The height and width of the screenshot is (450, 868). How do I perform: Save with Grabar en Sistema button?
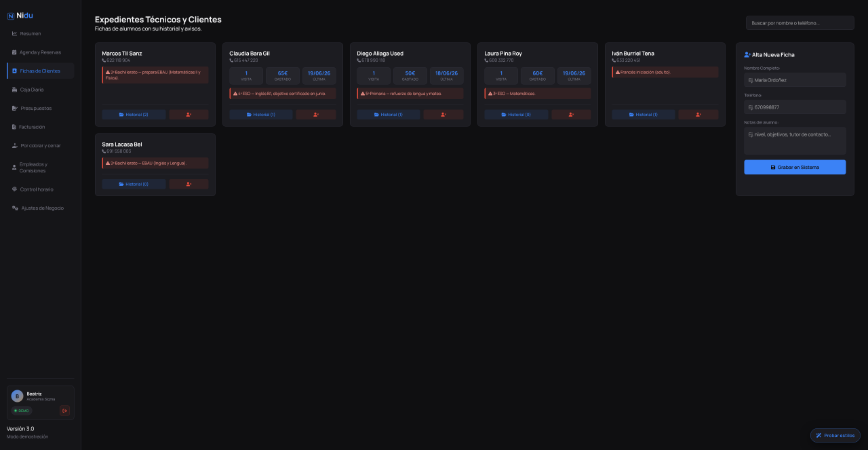[795, 167]
